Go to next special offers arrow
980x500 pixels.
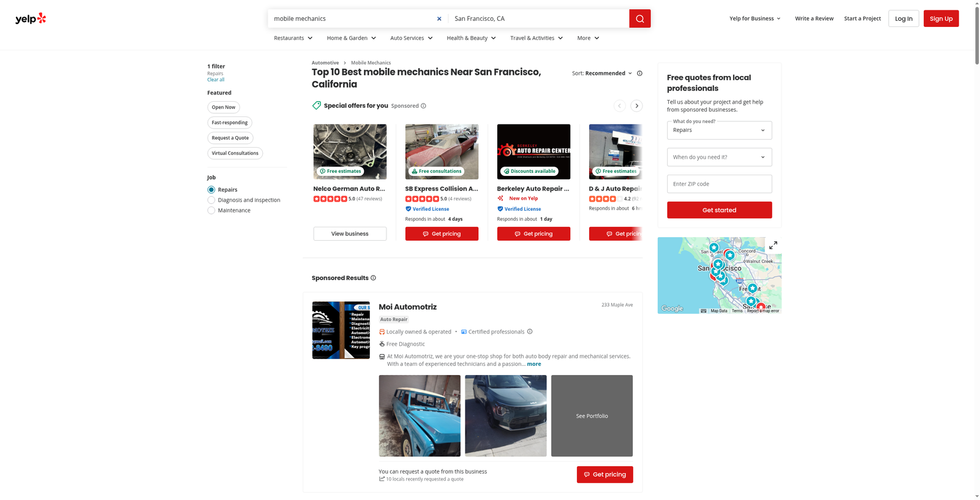tap(636, 105)
